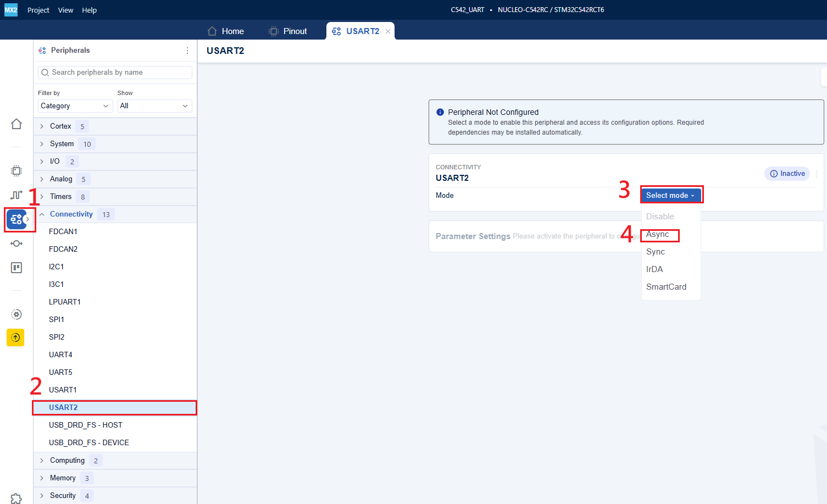Open the Help menu

click(x=90, y=10)
